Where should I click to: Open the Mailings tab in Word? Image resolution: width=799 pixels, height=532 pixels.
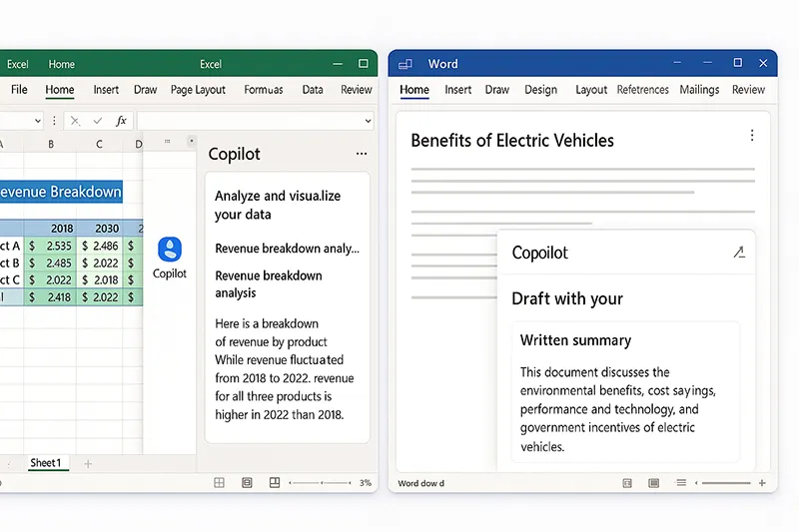pyautogui.click(x=699, y=90)
